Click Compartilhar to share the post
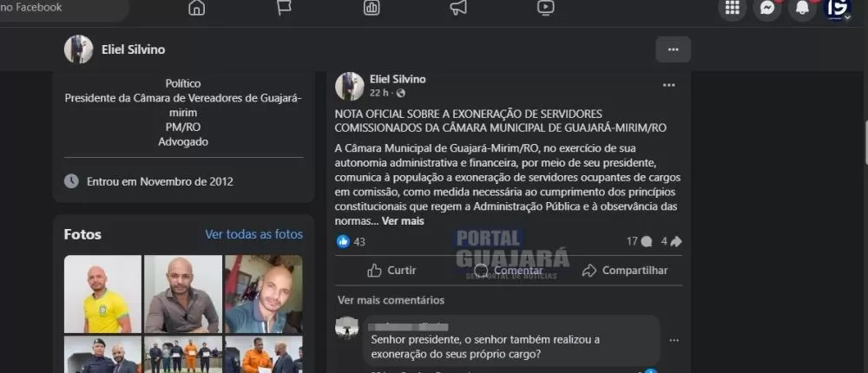Viewport: 868px width, 373px height. click(625, 271)
